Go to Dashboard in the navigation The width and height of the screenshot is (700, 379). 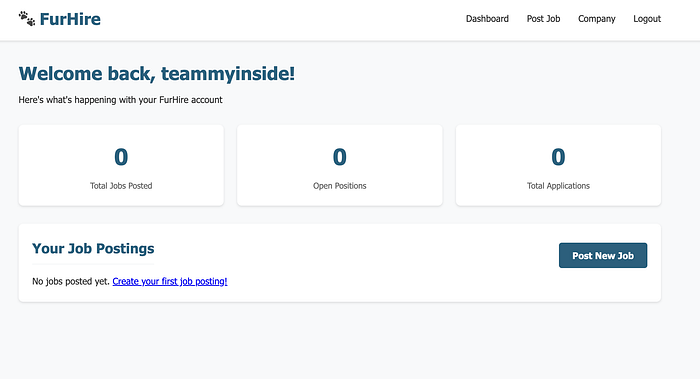pyautogui.click(x=487, y=19)
